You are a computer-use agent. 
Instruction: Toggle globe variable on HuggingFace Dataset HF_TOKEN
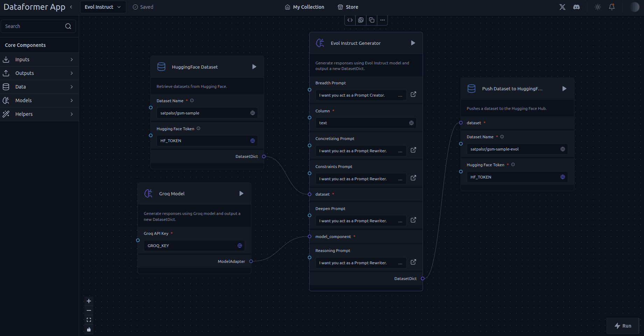point(253,141)
